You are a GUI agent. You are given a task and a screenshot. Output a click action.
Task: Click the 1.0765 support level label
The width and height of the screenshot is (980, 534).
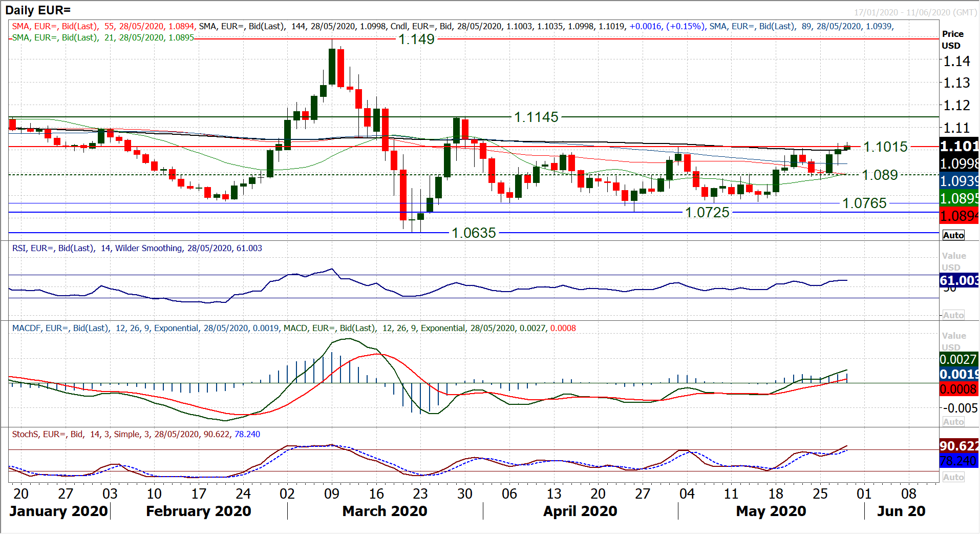[864, 203]
